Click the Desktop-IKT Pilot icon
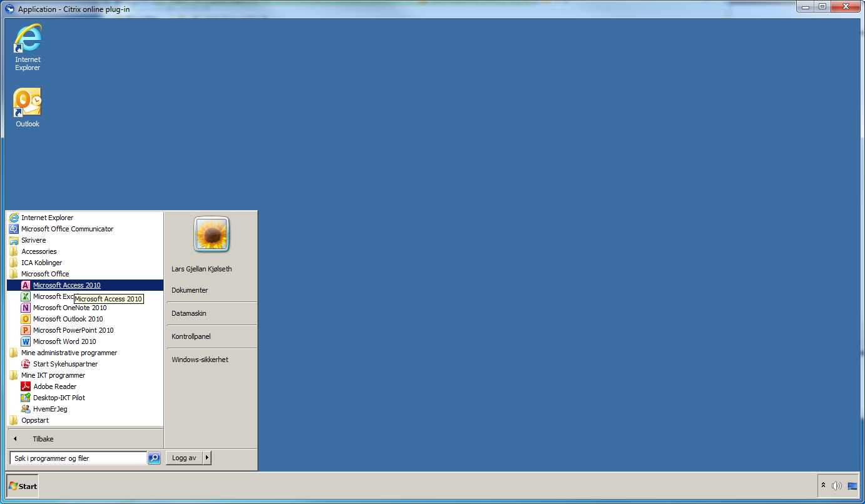The image size is (865, 504). (26, 398)
